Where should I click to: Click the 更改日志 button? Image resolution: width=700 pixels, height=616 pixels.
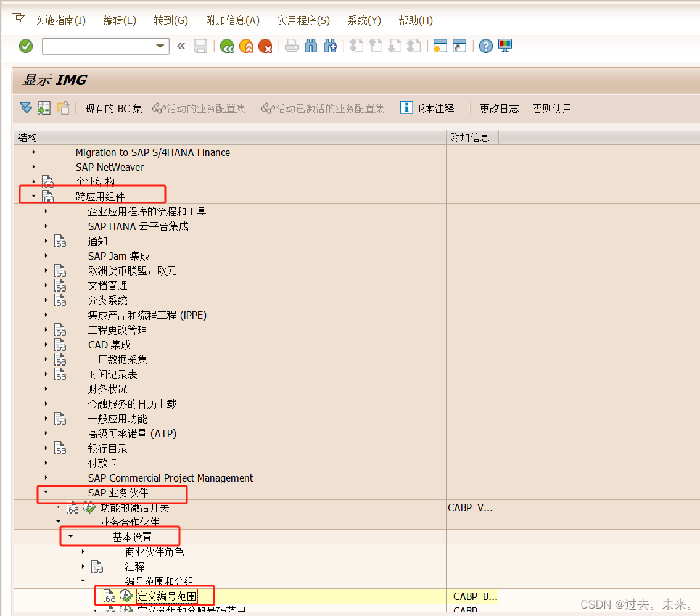(x=499, y=109)
